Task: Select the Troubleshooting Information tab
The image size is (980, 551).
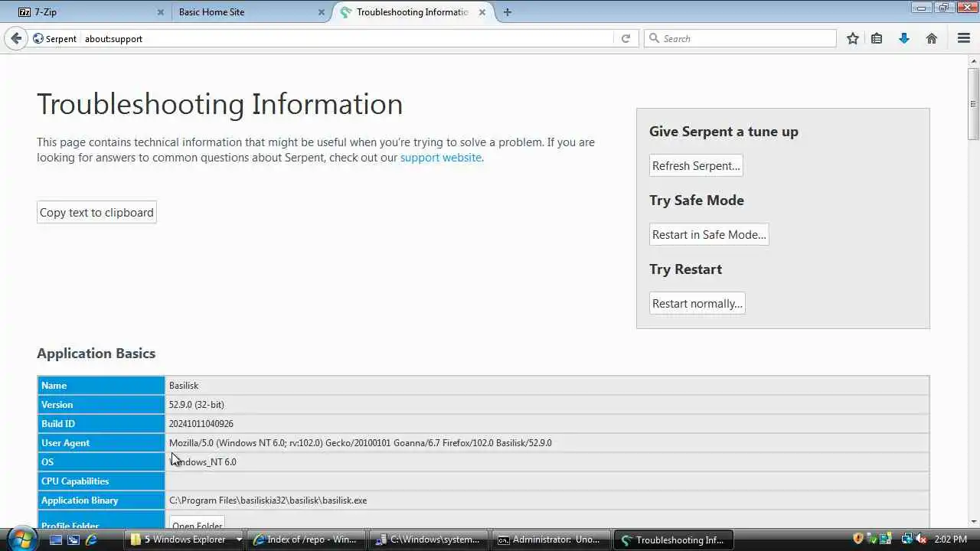Action: coord(413,12)
